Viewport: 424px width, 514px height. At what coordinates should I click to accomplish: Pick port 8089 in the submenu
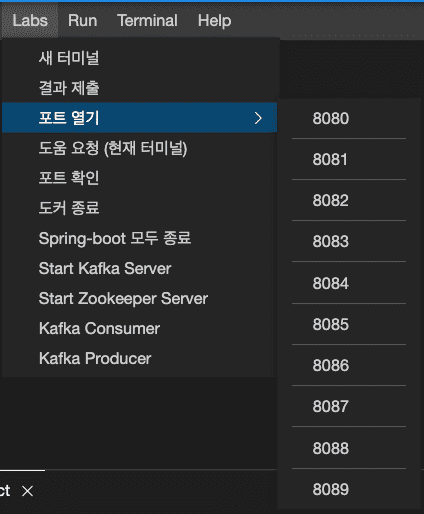349,489
